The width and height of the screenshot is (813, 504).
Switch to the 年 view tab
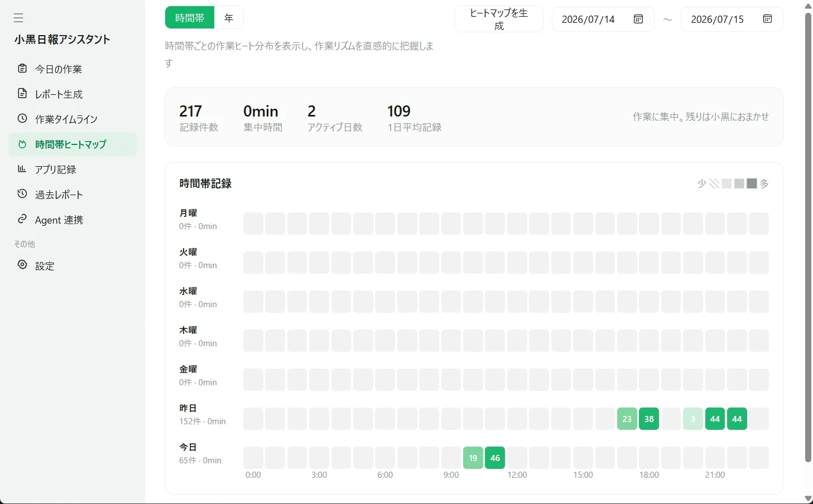(229, 18)
